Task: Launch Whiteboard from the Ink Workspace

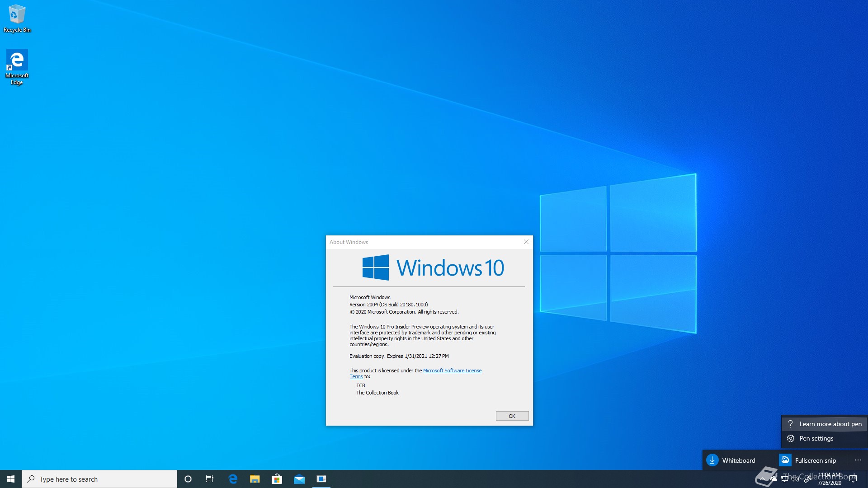Action: pos(739,460)
